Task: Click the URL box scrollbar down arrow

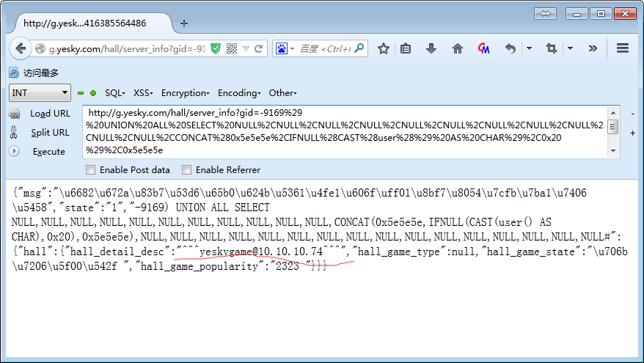Action: tap(613, 151)
